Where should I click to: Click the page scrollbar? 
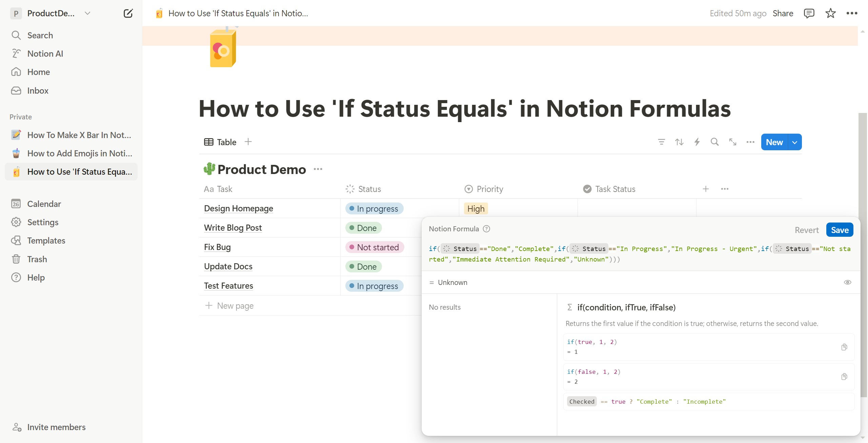(x=863, y=254)
